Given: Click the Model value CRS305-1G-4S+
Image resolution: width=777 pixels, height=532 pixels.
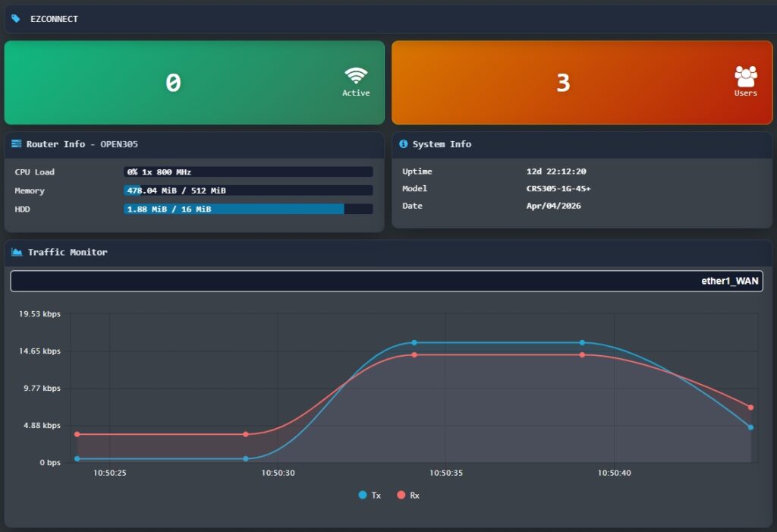Looking at the screenshot, I should (x=558, y=188).
